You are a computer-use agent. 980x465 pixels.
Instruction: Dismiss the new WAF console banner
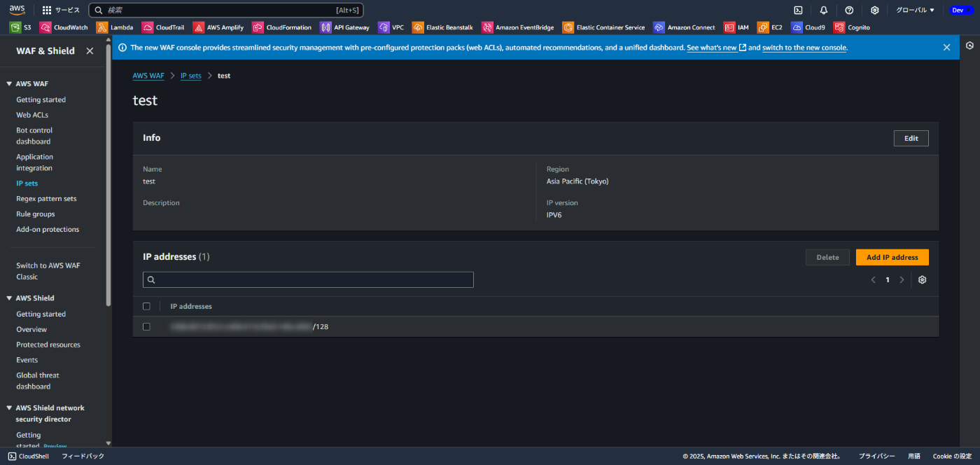click(x=946, y=48)
